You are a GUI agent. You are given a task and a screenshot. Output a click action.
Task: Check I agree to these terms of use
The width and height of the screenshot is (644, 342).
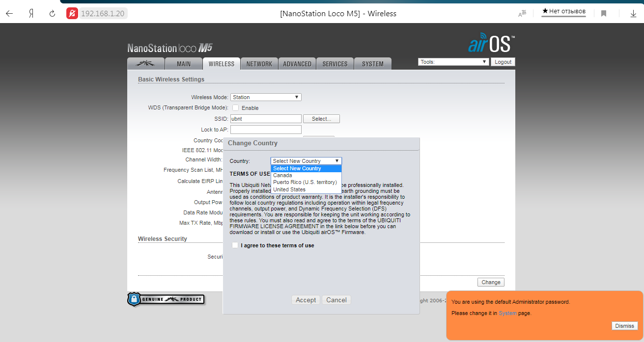tap(235, 245)
